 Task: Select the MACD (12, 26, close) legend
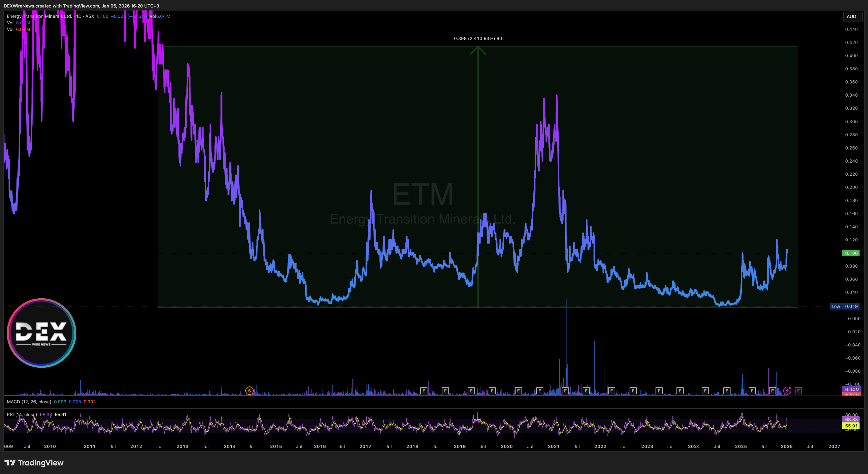(x=29, y=402)
